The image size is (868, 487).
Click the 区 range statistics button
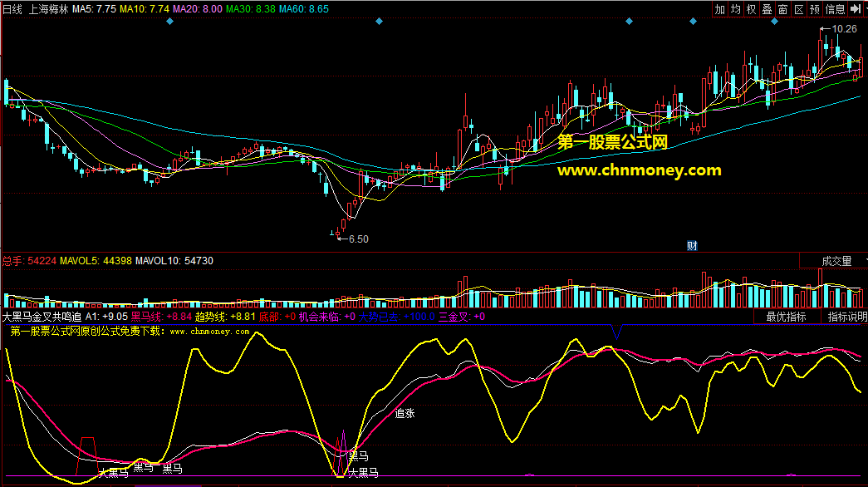point(799,9)
